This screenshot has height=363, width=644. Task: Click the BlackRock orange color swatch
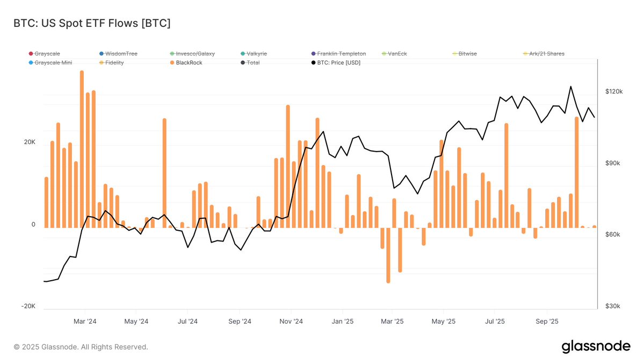click(x=172, y=63)
